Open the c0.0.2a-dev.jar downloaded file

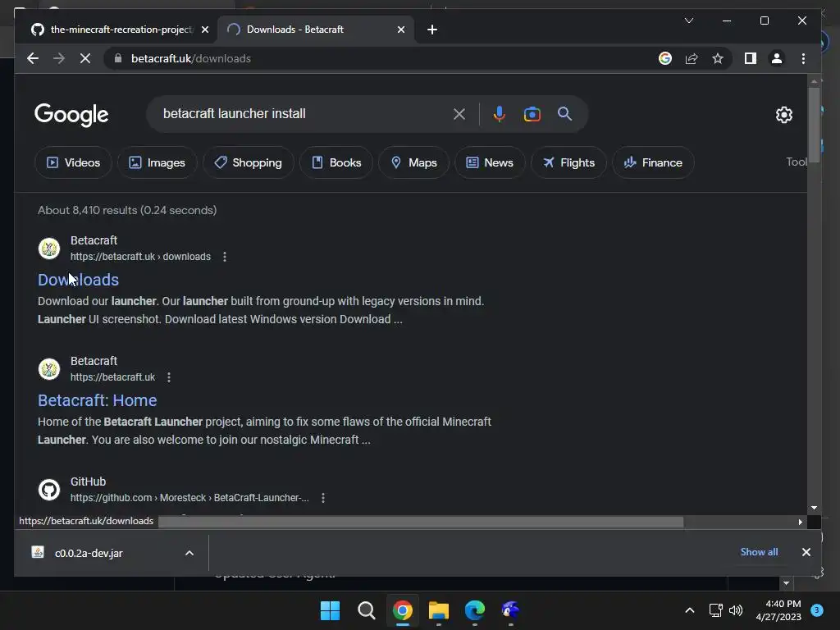89,553
